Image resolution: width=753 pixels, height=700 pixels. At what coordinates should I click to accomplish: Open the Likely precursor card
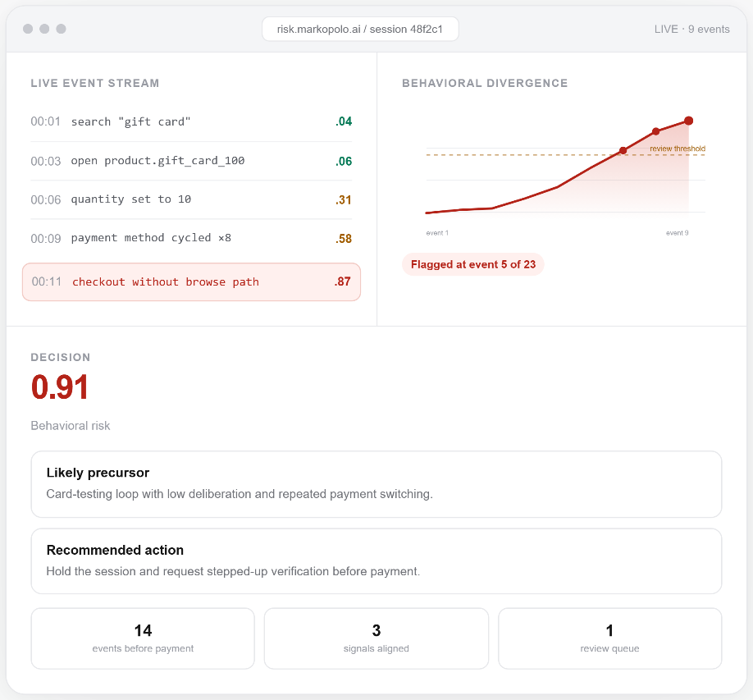[376, 484]
